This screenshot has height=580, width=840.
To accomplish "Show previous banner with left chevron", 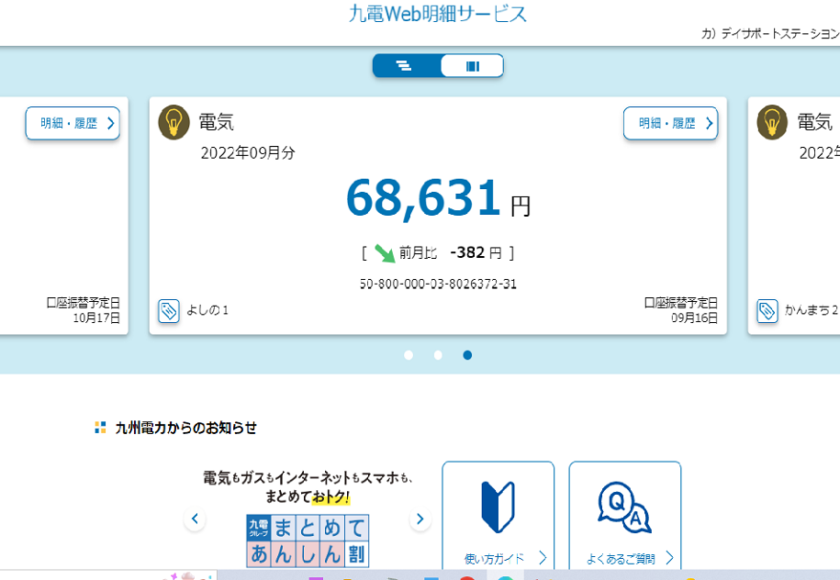I will click(195, 519).
